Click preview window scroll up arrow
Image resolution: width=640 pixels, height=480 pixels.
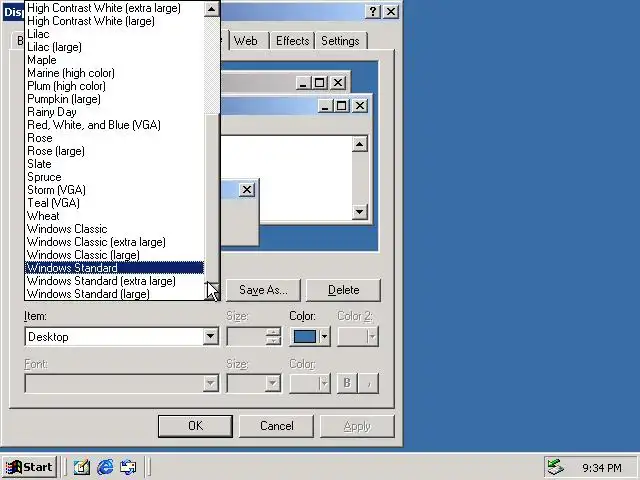click(360, 144)
